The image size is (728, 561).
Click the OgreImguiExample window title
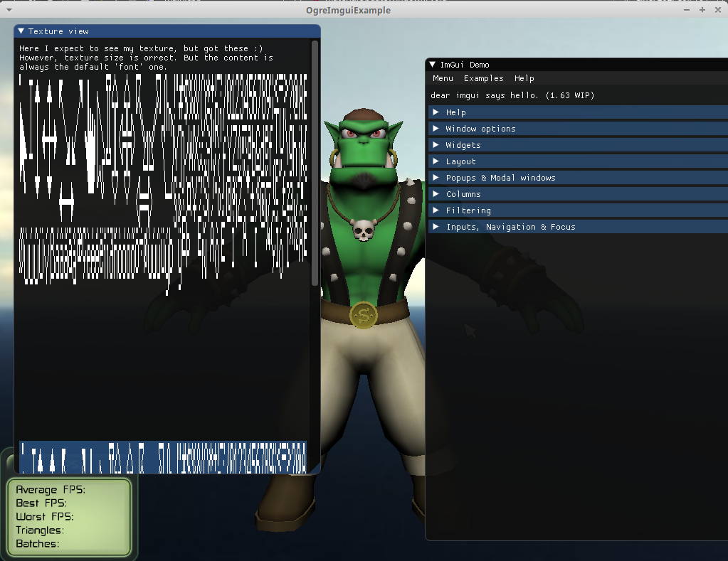click(348, 10)
